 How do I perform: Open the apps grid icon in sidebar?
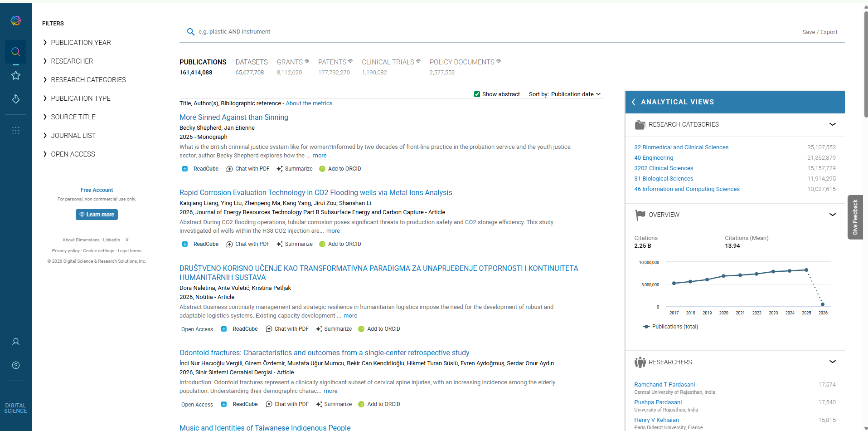[16, 130]
